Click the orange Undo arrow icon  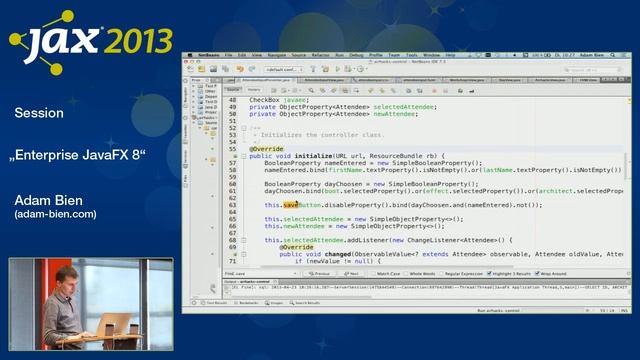[240, 69]
